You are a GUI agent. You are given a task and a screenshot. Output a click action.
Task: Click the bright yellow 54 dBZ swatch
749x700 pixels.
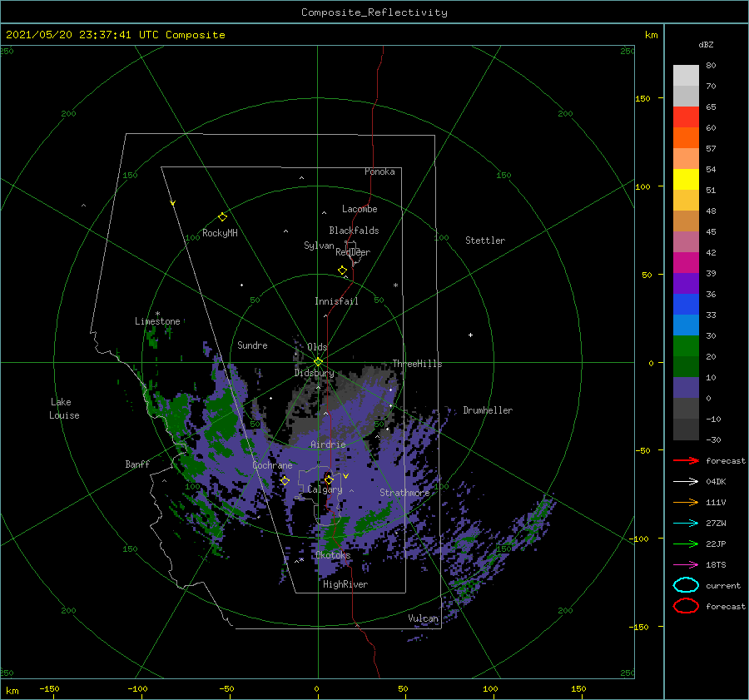(686, 179)
